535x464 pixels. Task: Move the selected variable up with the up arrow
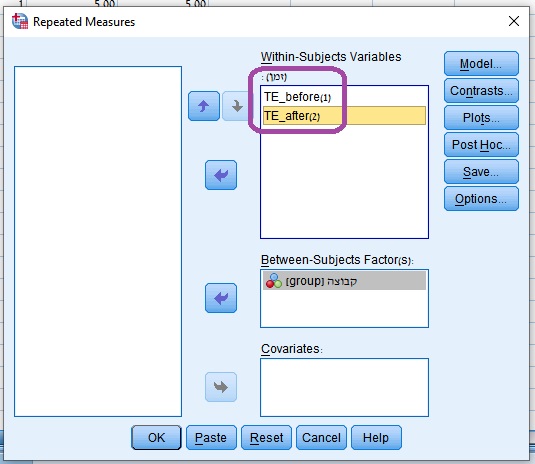pyautogui.click(x=204, y=106)
